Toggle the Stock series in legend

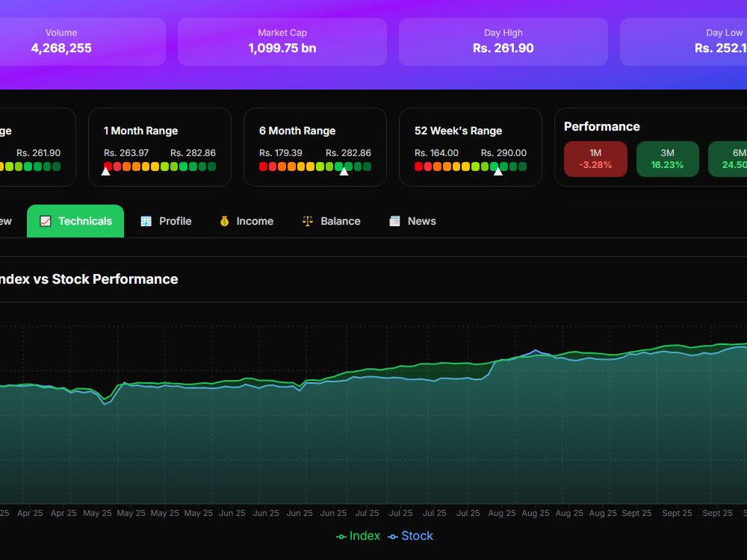(410, 536)
